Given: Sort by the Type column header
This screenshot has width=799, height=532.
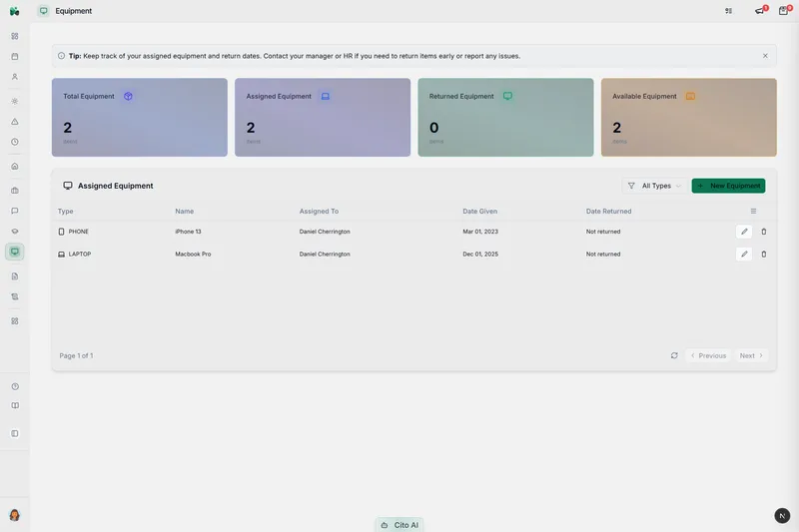Looking at the screenshot, I should coord(65,212).
